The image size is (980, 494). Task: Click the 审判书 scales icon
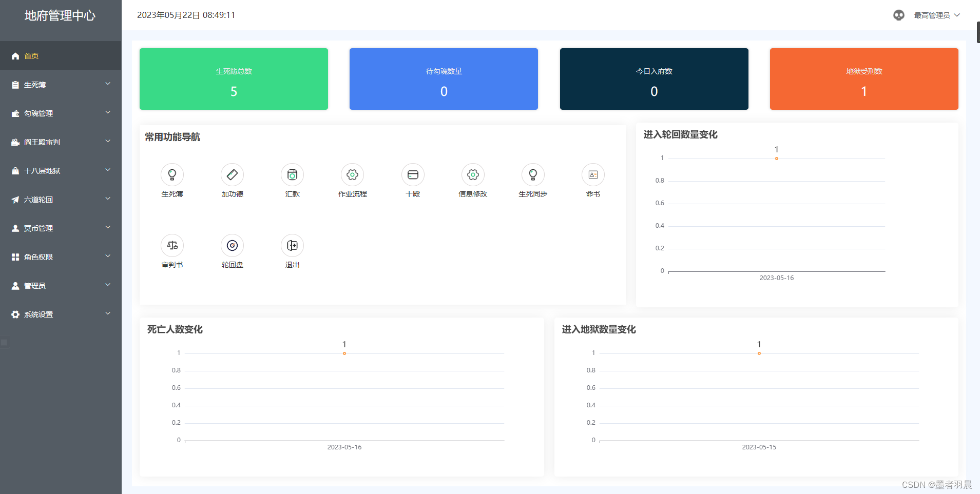click(172, 245)
